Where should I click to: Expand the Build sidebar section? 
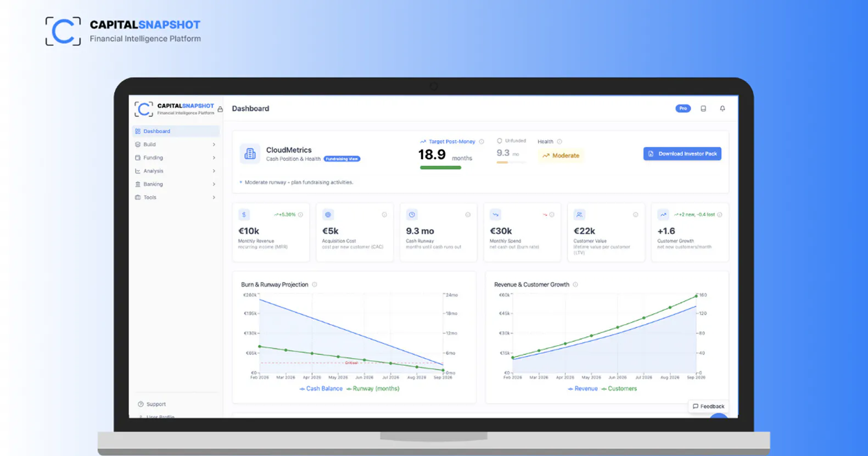click(176, 144)
